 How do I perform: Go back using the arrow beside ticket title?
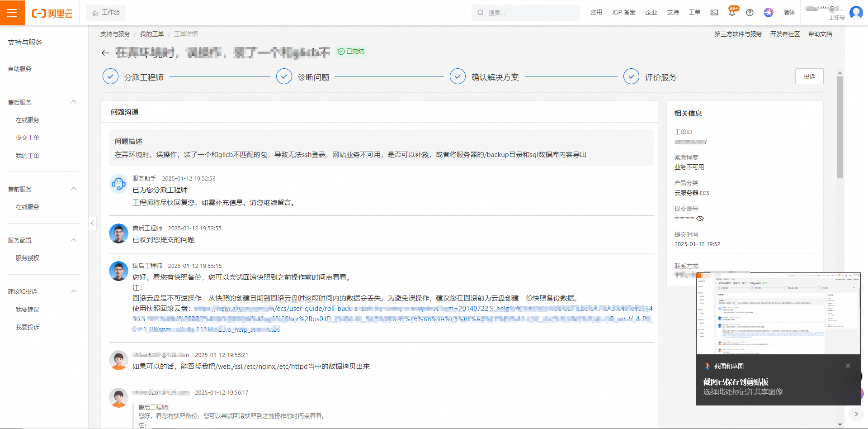pos(105,52)
